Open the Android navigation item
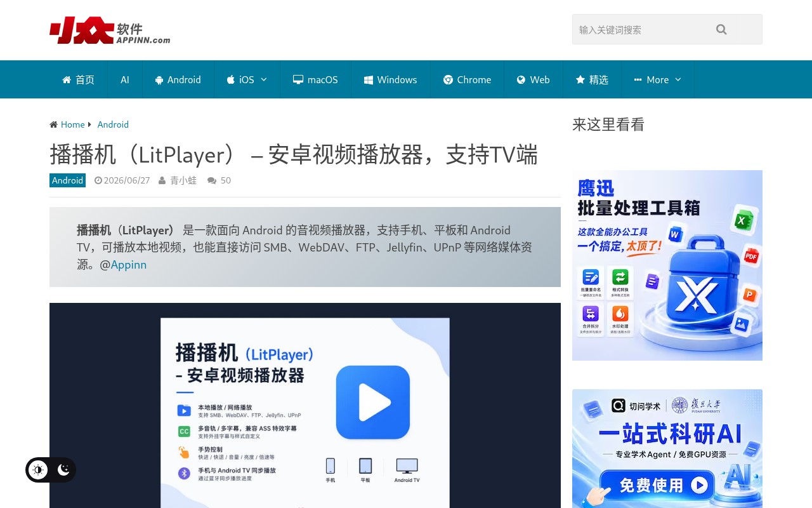812x508 pixels. (178, 79)
